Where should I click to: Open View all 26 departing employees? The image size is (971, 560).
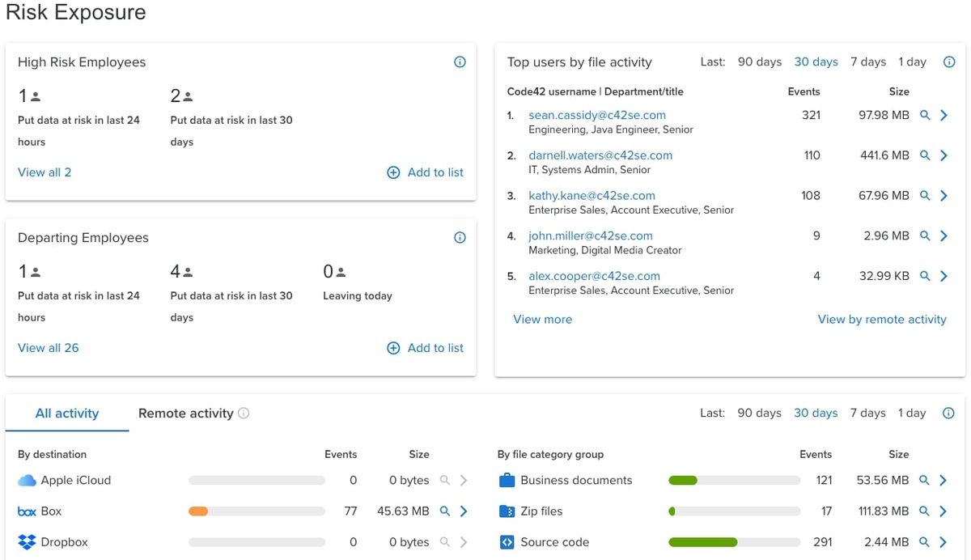[x=49, y=348]
